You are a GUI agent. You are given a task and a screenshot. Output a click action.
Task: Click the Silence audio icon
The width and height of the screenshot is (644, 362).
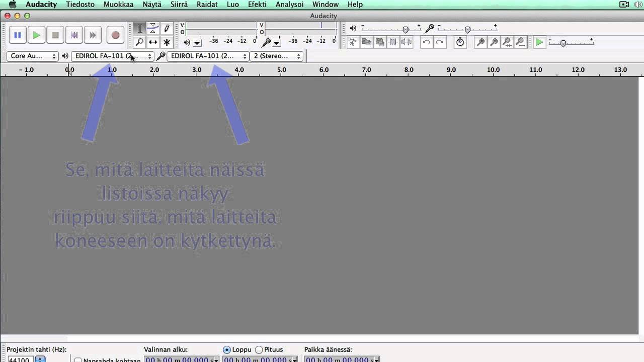coord(406,42)
